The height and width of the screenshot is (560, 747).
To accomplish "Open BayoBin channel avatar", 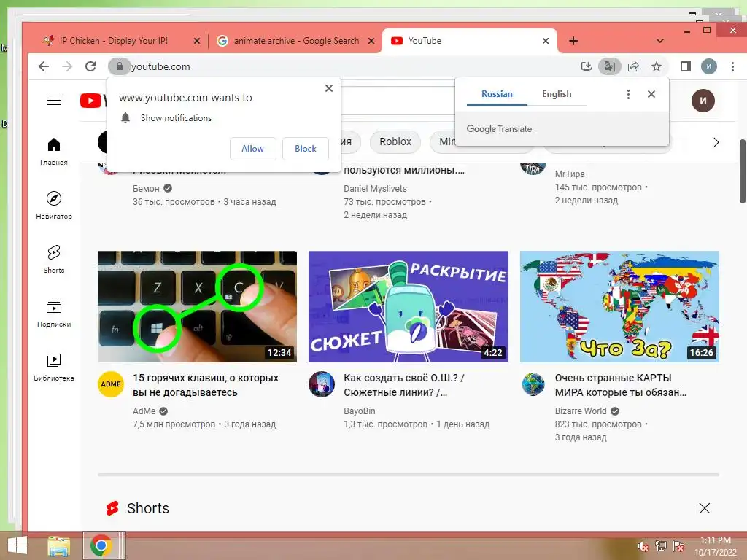I will tap(322, 384).
